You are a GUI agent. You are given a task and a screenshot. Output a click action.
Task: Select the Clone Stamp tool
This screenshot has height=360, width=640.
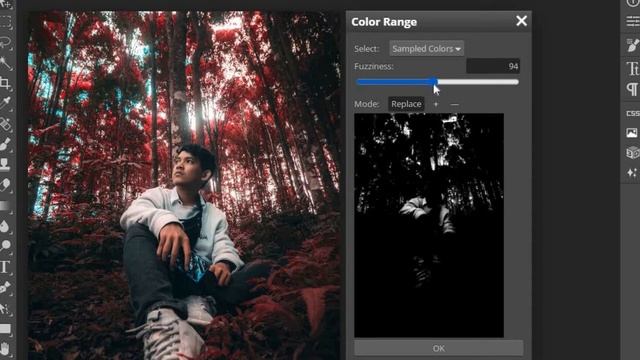click(x=5, y=164)
